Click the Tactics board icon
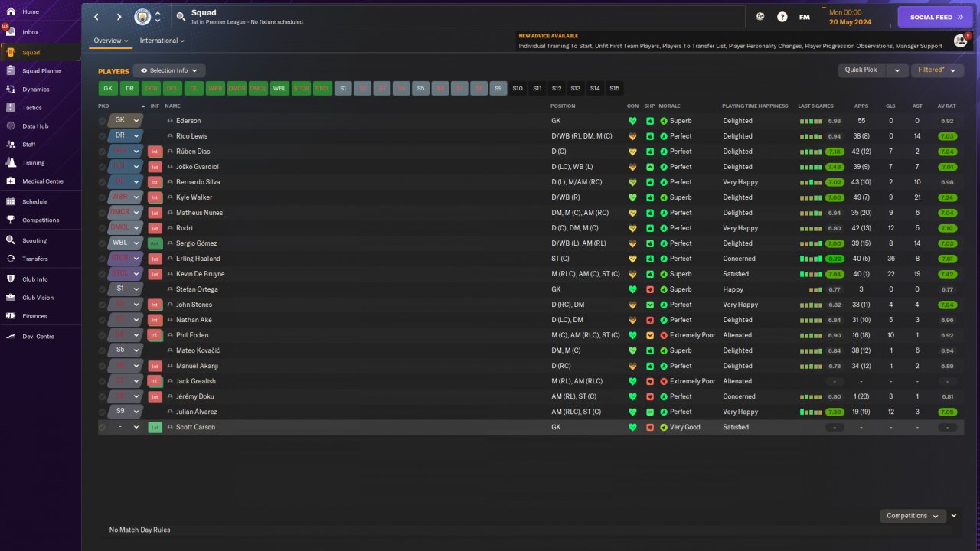Image resolution: width=980 pixels, height=551 pixels. [x=11, y=108]
